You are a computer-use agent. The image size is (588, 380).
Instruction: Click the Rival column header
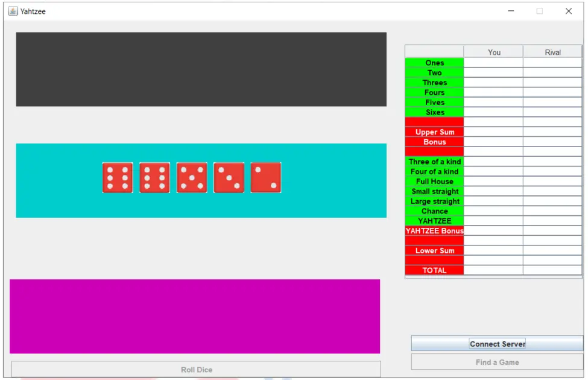click(x=553, y=52)
